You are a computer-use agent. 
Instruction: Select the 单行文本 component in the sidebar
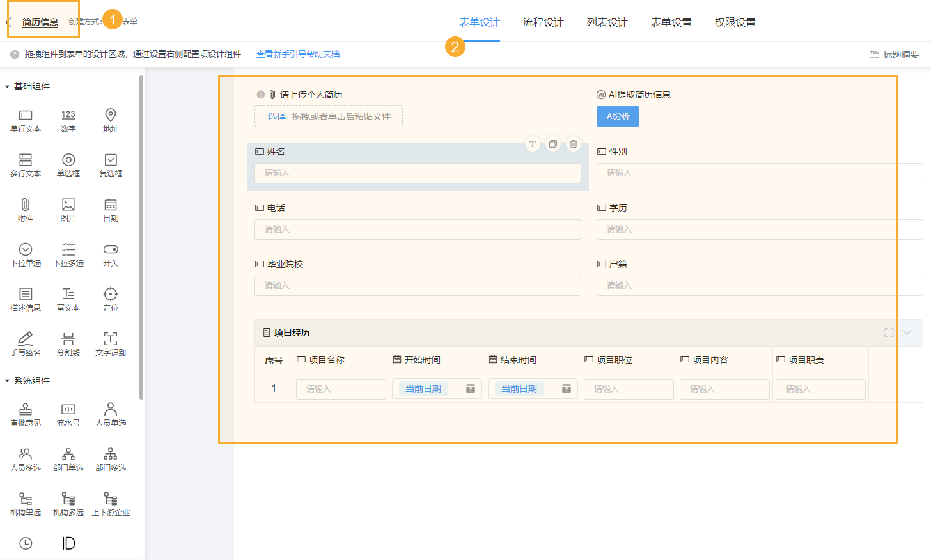point(26,120)
